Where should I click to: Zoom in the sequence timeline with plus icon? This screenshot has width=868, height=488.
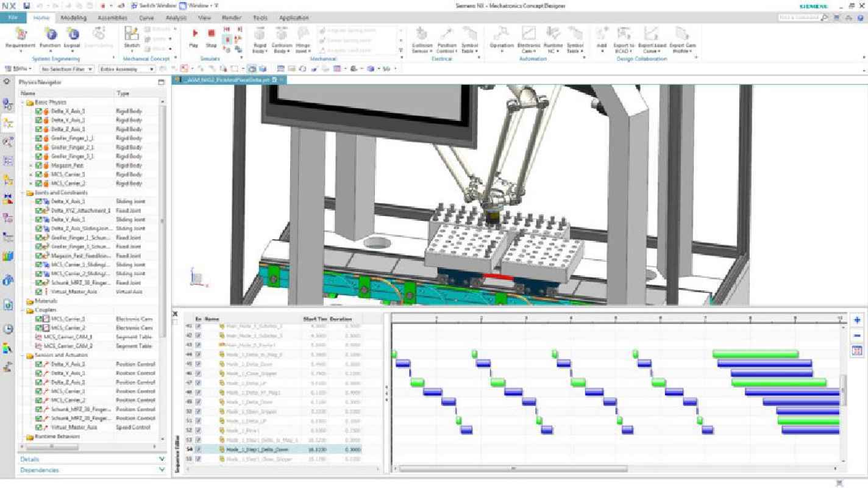(857, 320)
